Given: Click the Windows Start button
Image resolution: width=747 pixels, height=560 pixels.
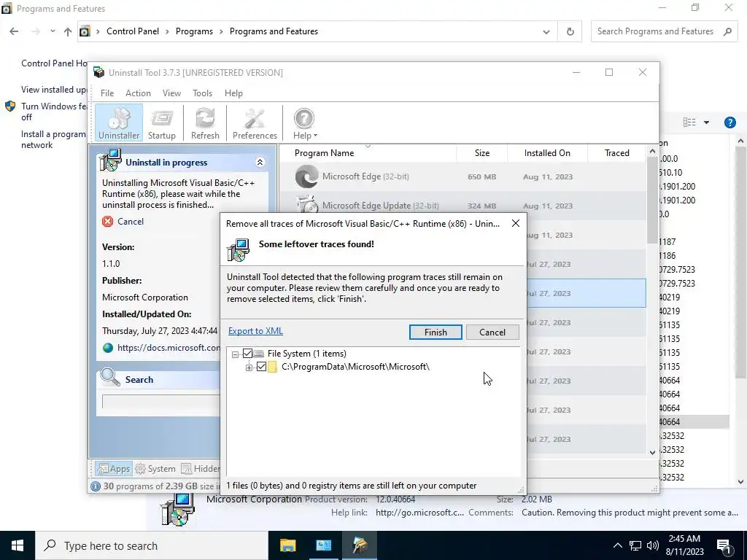Looking at the screenshot, I should [18, 545].
